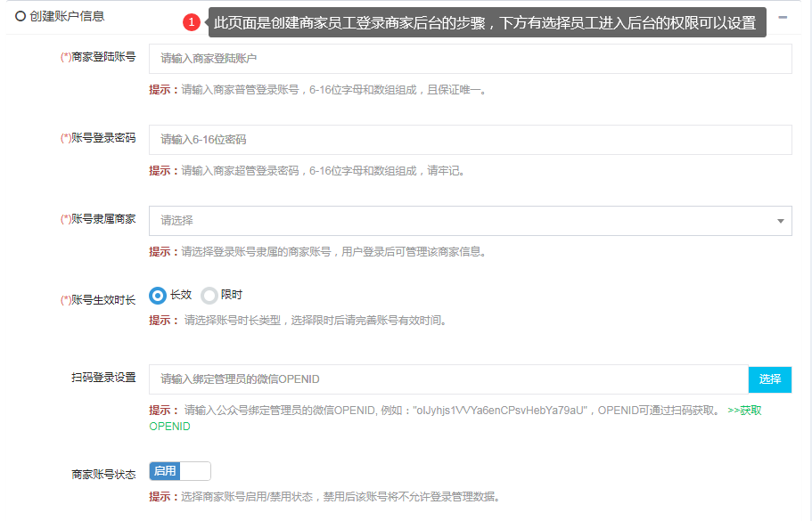Toggle the 启用 account status switch
Screen dimensions: 812x521
point(180,471)
